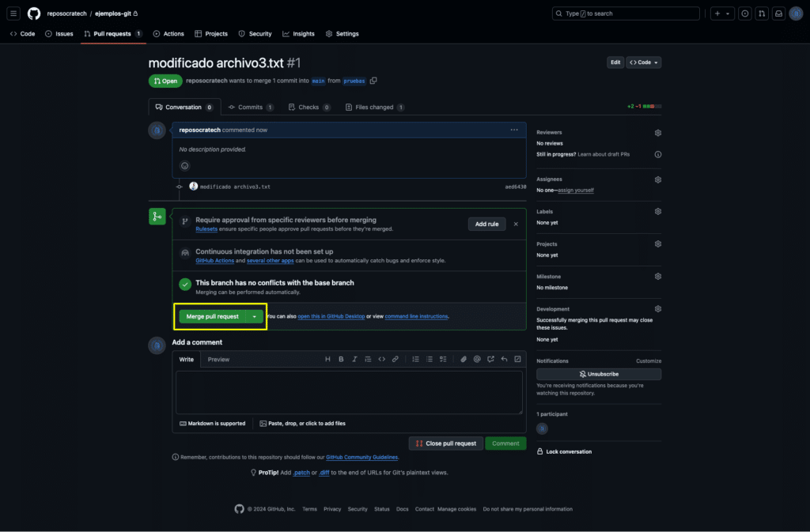Open the Issues repository tab
The image size is (810, 532).
click(x=59, y=33)
